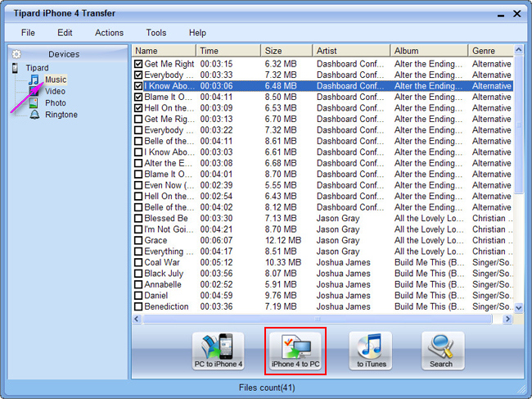Open the Actions menu

click(109, 33)
